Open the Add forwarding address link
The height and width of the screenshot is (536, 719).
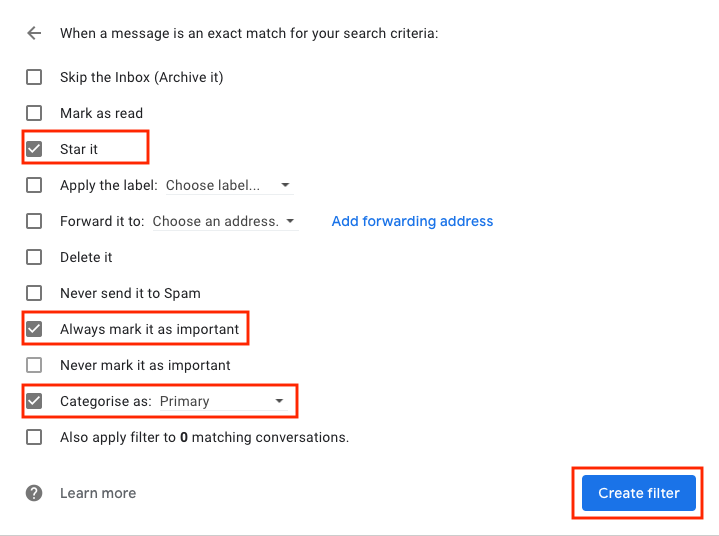pyautogui.click(x=412, y=221)
